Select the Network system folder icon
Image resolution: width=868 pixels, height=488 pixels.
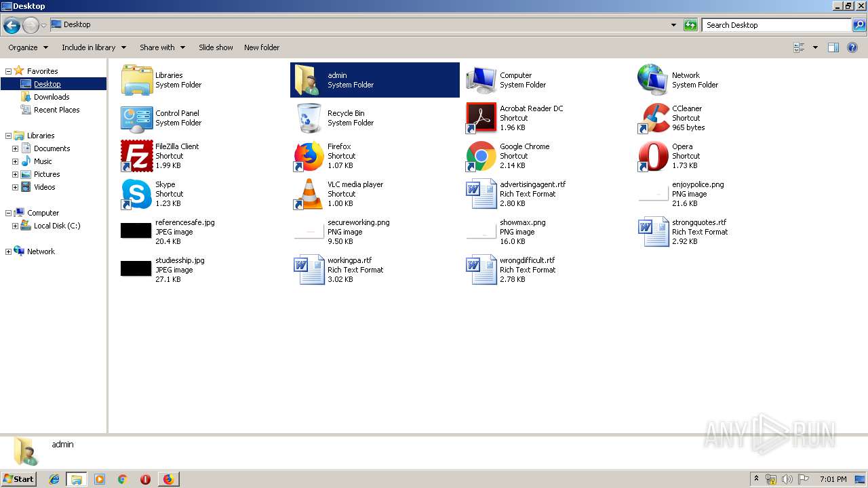(x=654, y=80)
